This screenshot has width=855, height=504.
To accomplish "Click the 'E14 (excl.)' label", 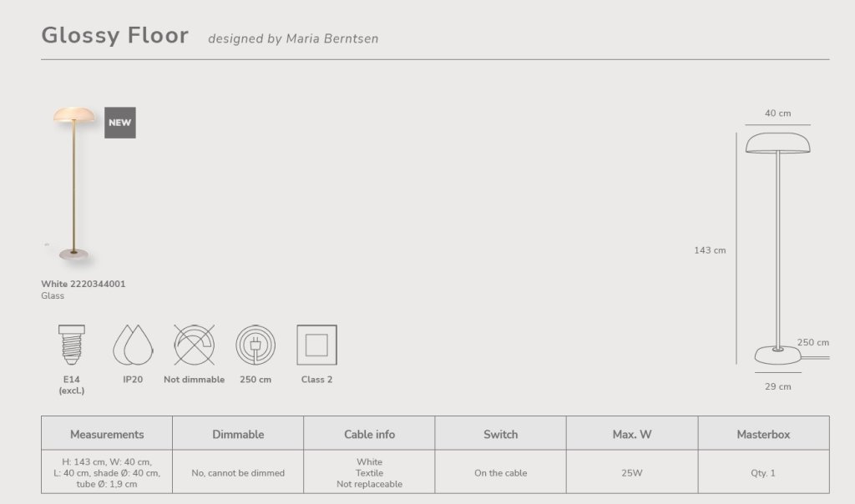I will pos(72,385).
